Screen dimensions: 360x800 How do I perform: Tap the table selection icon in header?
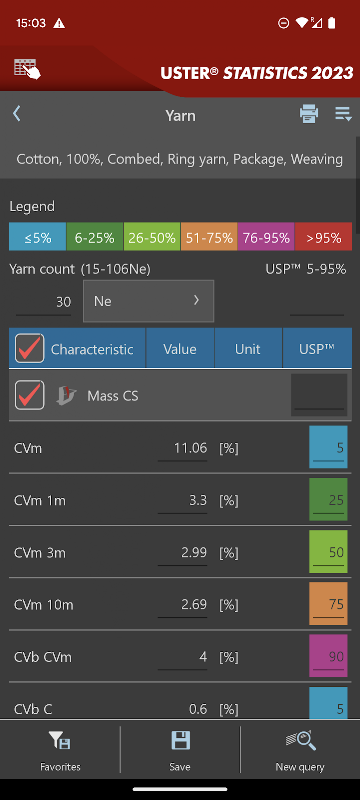(27, 68)
